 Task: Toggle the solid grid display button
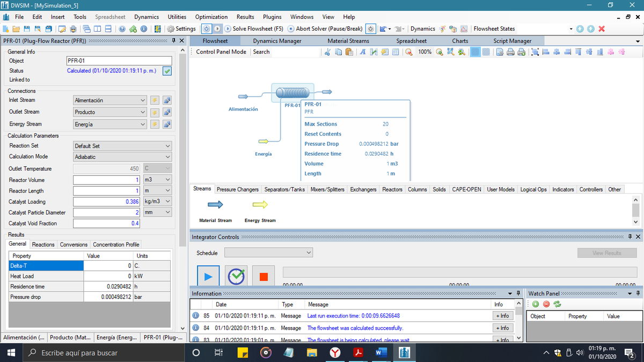tap(475, 52)
